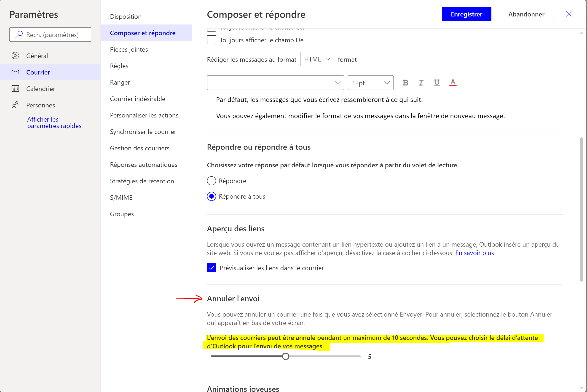This screenshot has height=392, width=587.
Task: Open the Général settings section
Action: (37, 56)
